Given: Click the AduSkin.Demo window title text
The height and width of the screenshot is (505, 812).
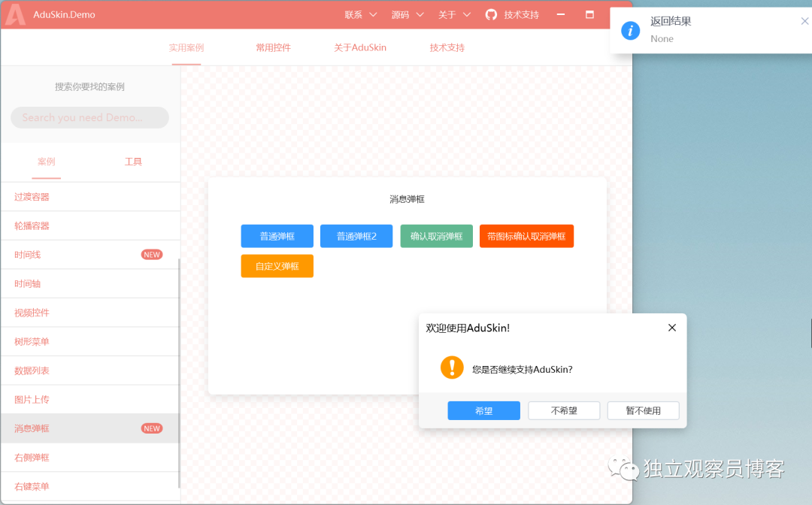Looking at the screenshot, I should (64, 14).
